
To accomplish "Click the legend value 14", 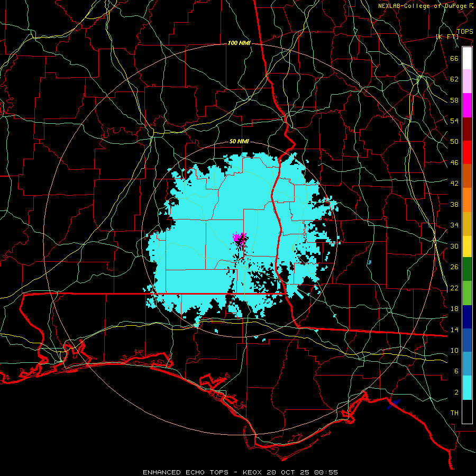I will tap(454, 329).
